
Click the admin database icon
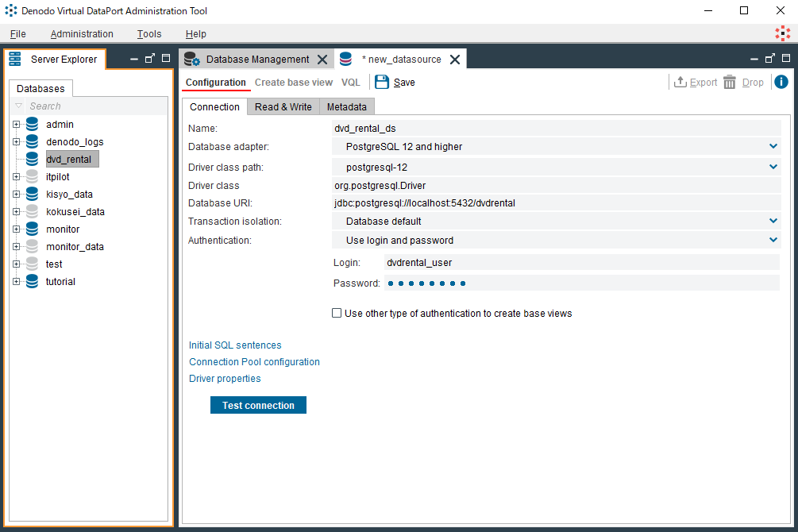point(32,124)
